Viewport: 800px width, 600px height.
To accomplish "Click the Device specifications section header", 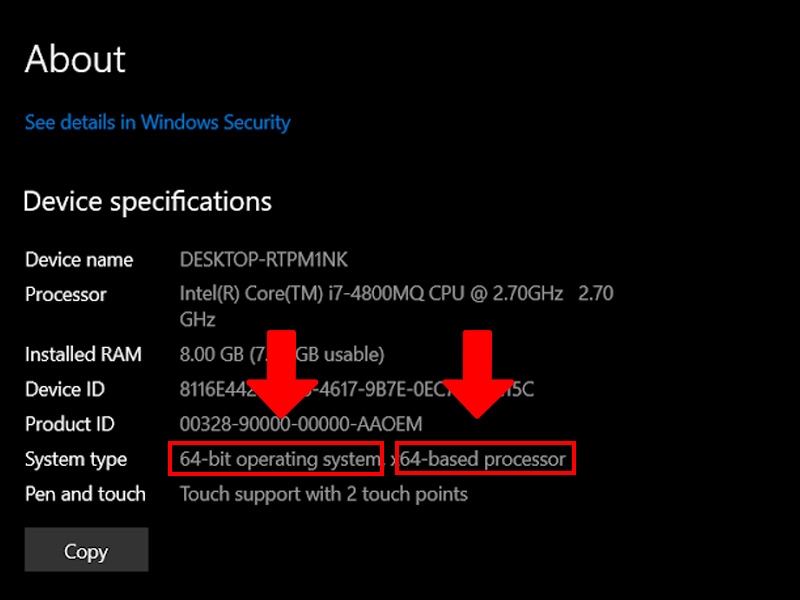I will [x=146, y=201].
